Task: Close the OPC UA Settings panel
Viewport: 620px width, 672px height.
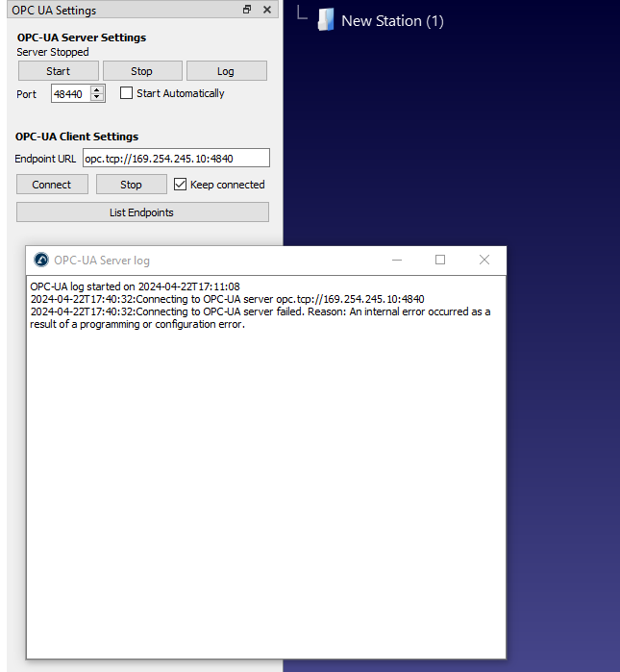Action: tap(267, 10)
